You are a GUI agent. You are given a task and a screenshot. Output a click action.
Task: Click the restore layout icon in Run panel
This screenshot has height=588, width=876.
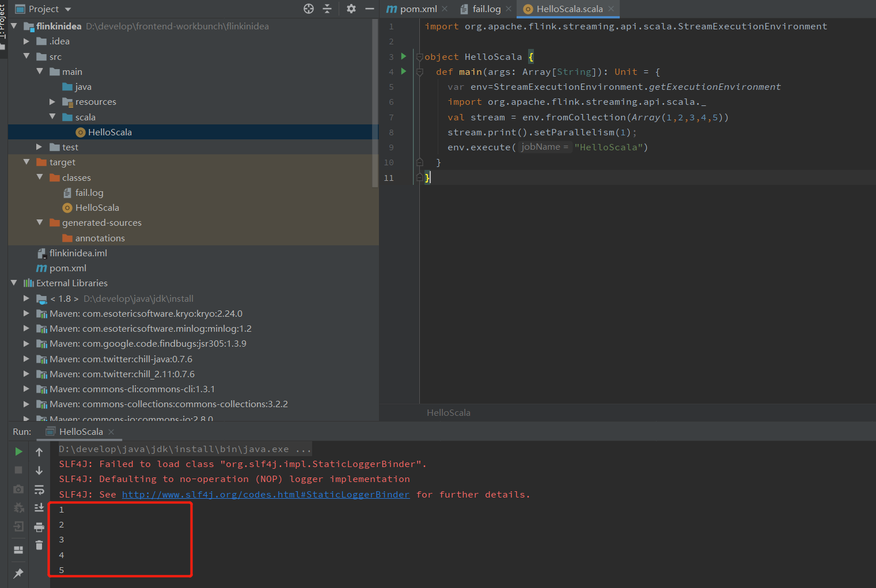tap(18, 550)
